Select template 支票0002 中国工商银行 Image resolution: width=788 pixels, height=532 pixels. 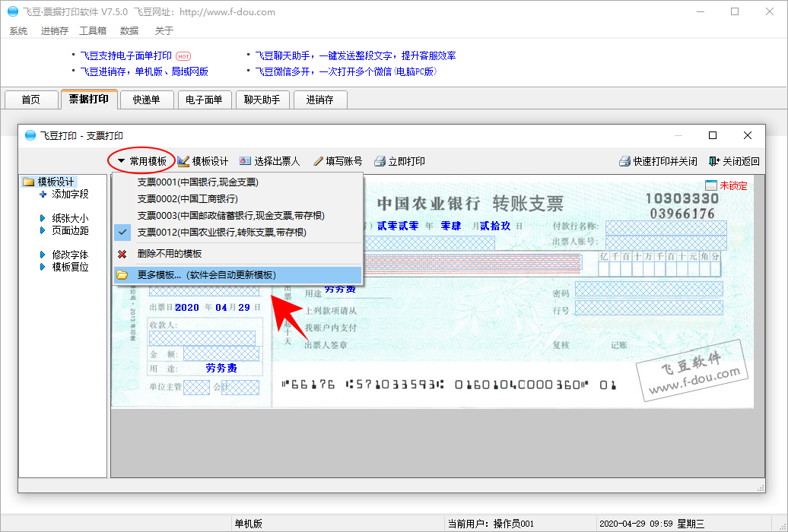(x=238, y=199)
